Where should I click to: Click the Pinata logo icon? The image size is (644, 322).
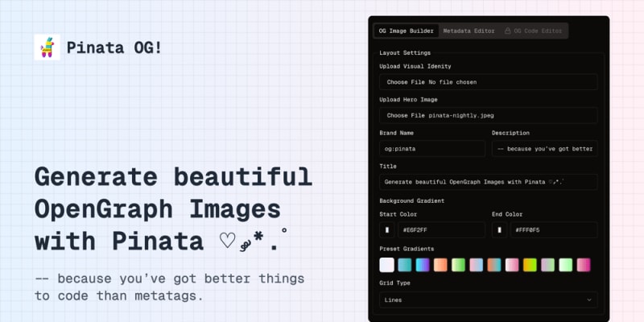pos(47,47)
